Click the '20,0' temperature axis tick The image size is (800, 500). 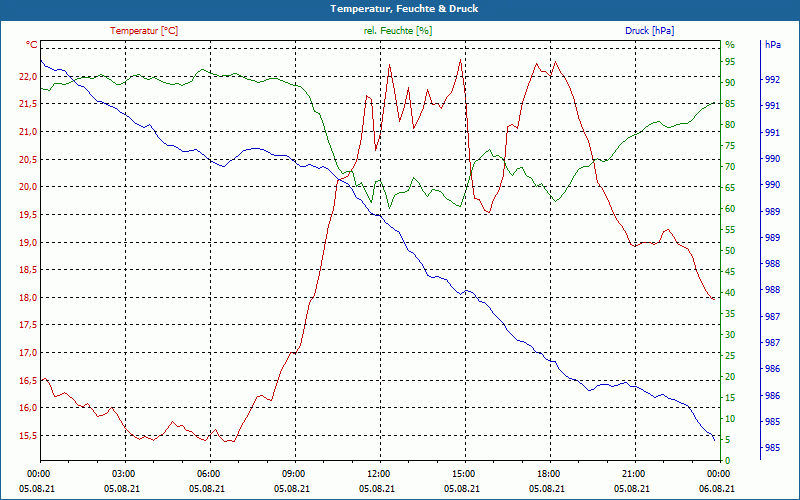tap(28, 187)
